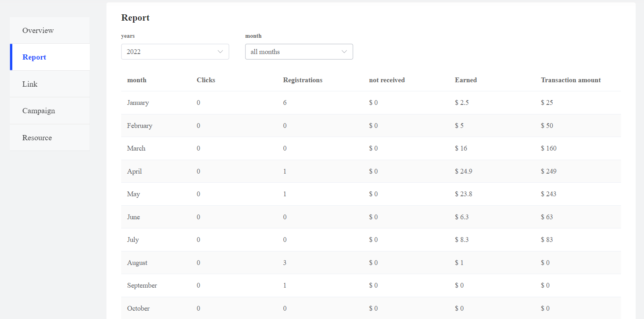Screen dimensions: 644x319
Task: Click April's transaction amount $ 249
Action: click(548, 171)
